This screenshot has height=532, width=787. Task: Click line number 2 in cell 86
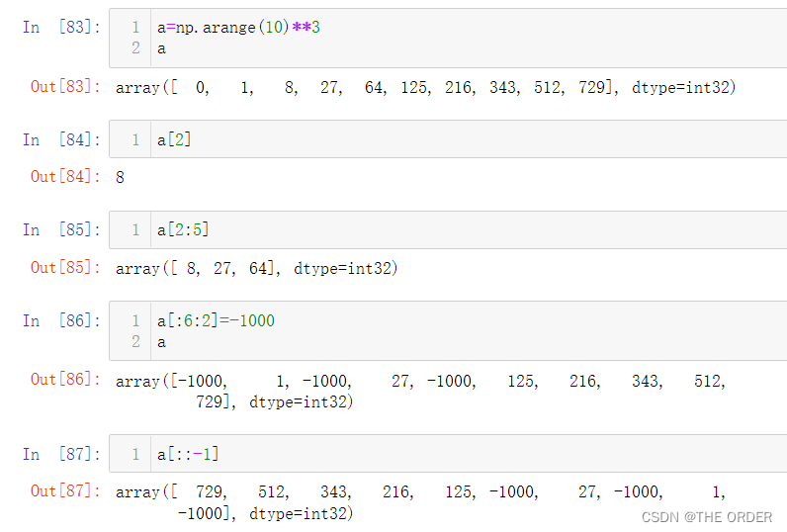point(135,342)
